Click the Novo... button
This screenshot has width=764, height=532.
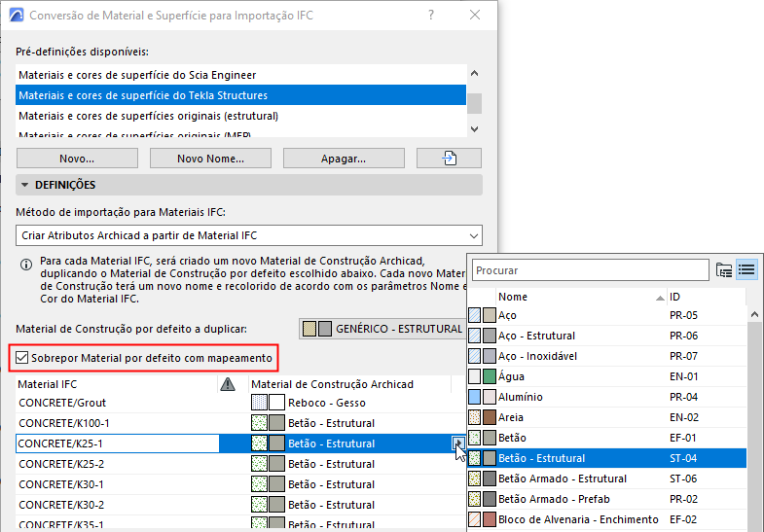click(77, 159)
